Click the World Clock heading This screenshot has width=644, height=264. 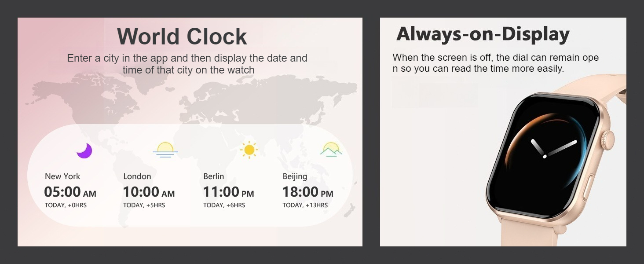point(182,37)
